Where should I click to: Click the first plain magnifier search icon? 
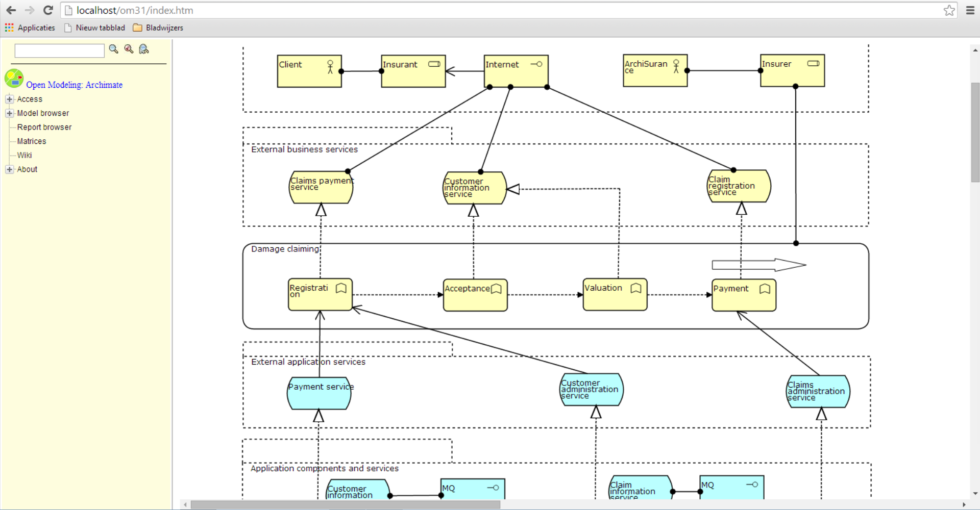click(x=113, y=49)
